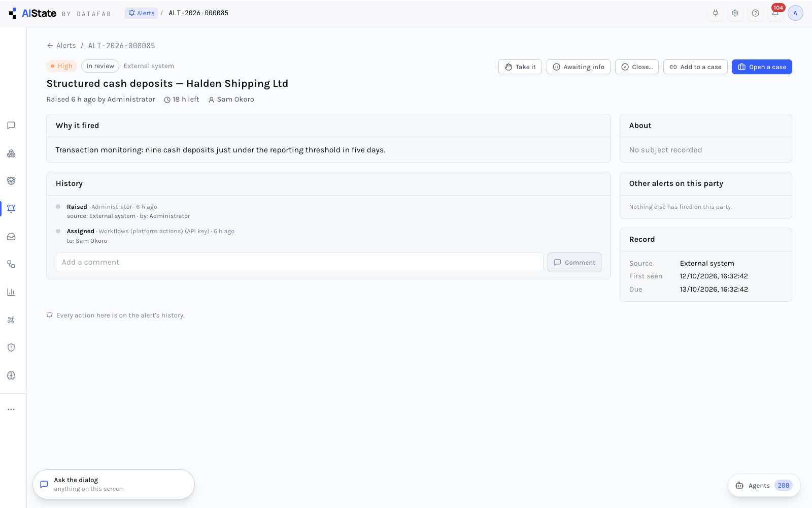Screen dimensions: 812x508
Task: Open the Close… options button
Action: point(637,67)
